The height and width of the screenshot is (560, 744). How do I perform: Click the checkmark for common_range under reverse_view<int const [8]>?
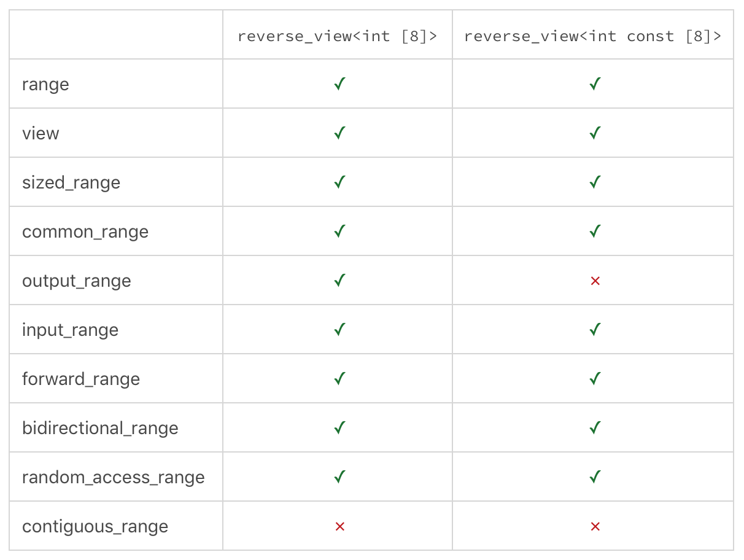tap(594, 231)
